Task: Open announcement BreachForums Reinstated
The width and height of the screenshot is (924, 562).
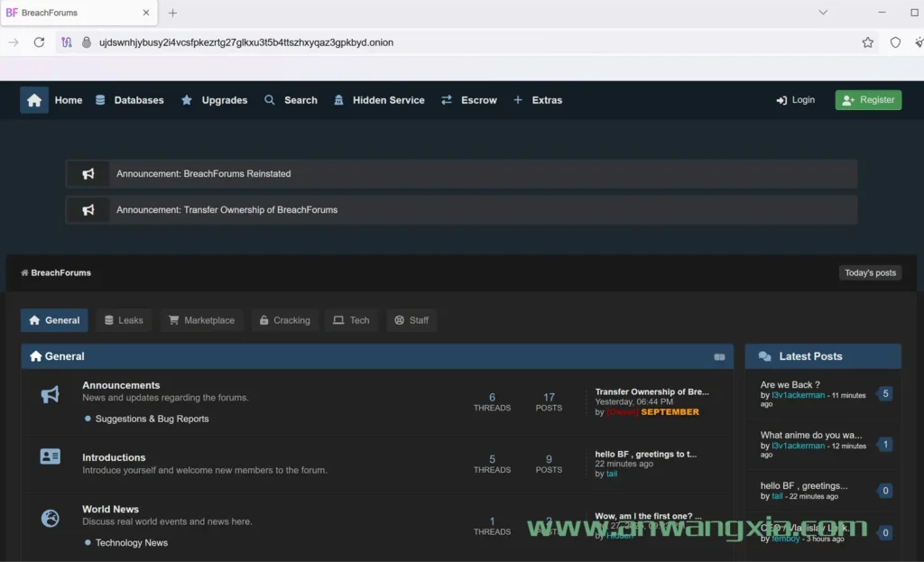Action: pos(203,174)
